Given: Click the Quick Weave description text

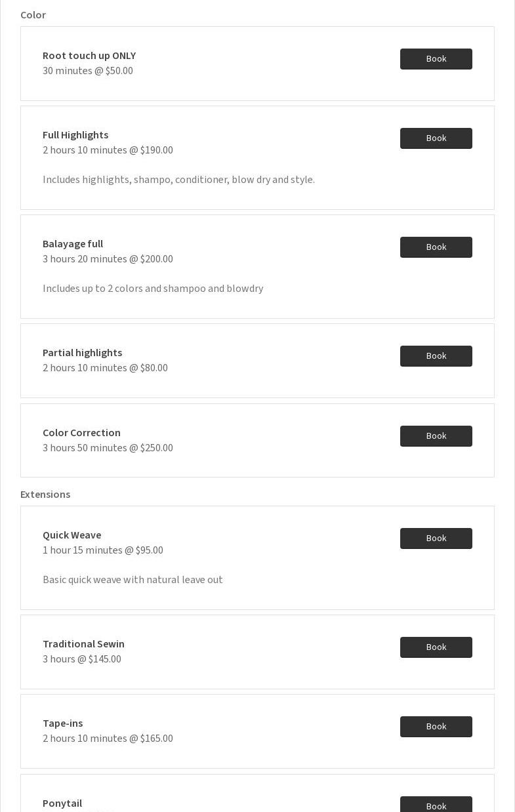Looking at the screenshot, I should click(x=133, y=580).
